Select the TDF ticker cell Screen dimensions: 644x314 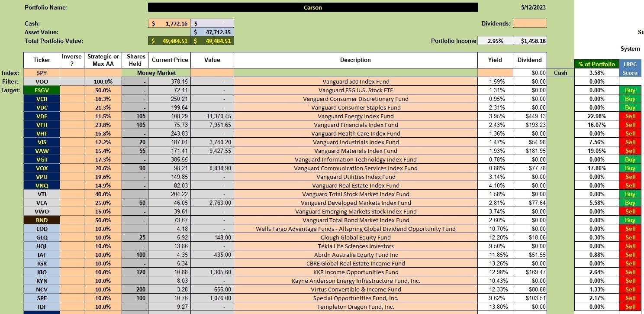coord(42,307)
